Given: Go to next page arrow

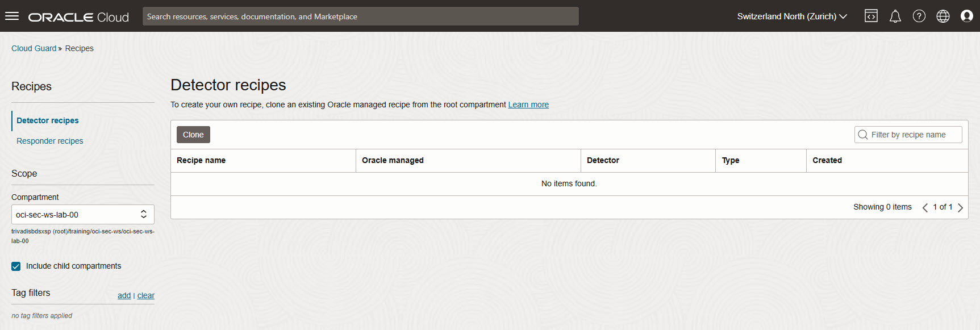Looking at the screenshot, I should click(960, 207).
